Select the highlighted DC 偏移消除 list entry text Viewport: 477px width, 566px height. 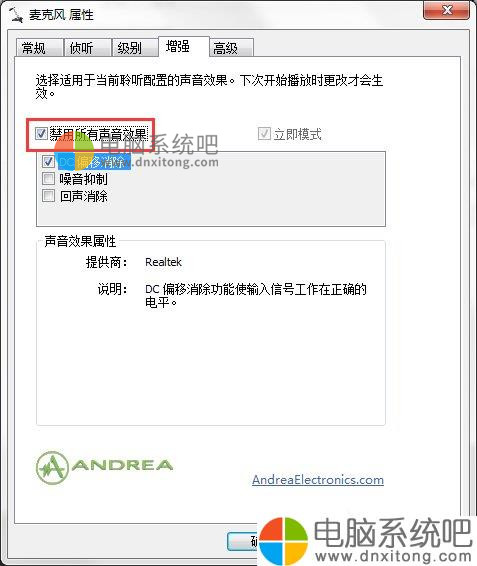click(94, 161)
